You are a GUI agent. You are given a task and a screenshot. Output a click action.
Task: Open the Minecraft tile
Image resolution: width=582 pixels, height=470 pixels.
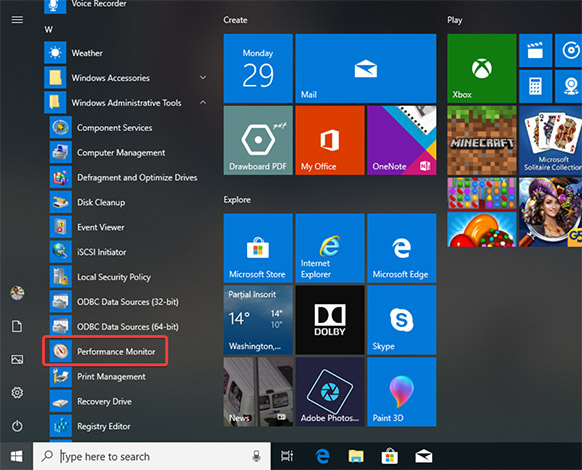482,140
